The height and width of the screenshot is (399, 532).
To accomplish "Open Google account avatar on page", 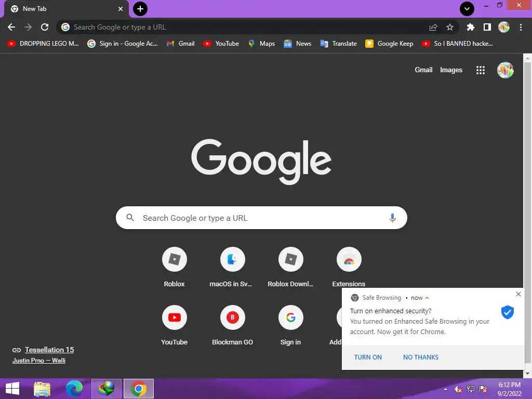I will pos(505,70).
